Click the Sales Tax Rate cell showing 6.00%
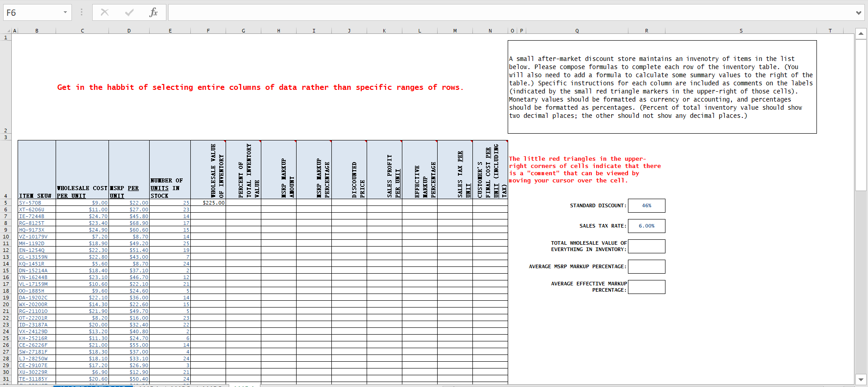 point(646,226)
